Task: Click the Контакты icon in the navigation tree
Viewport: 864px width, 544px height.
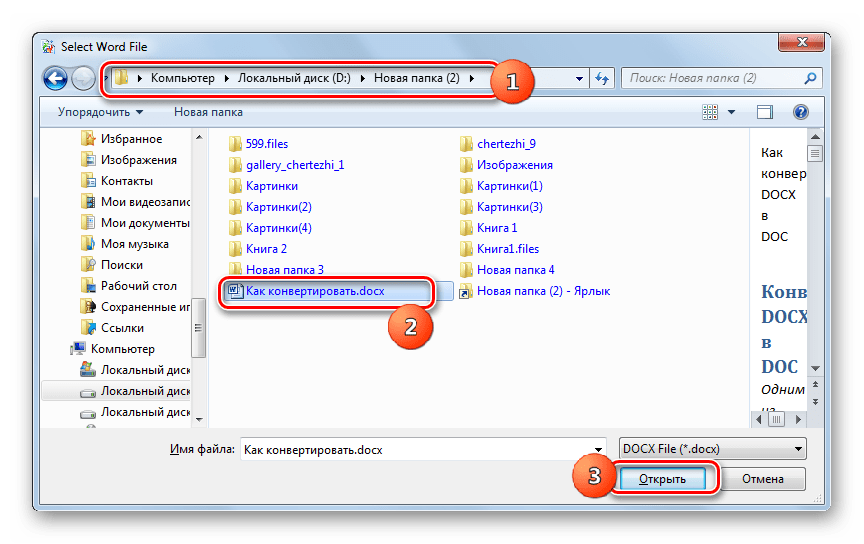Action: [x=88, y=181]
